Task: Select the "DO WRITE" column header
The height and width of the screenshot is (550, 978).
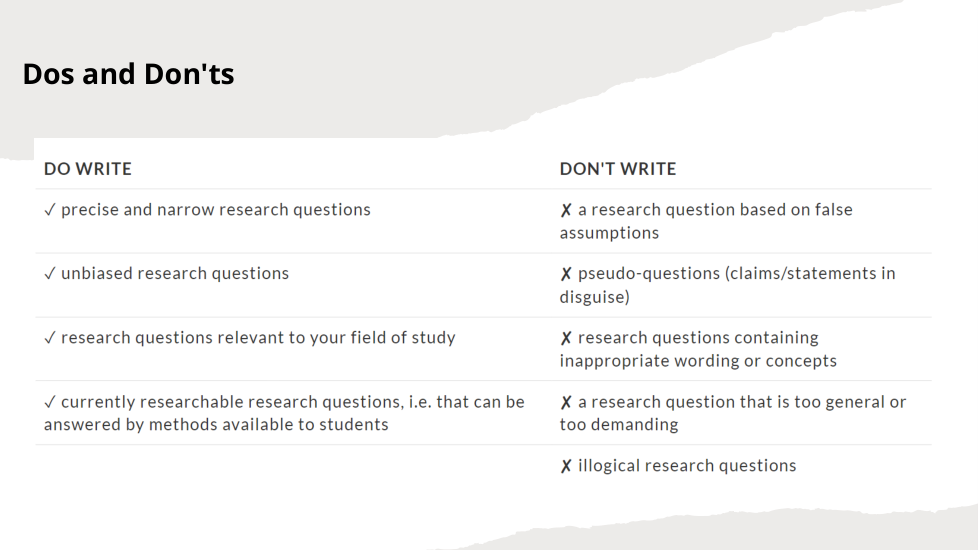Action: pos(88,169)
